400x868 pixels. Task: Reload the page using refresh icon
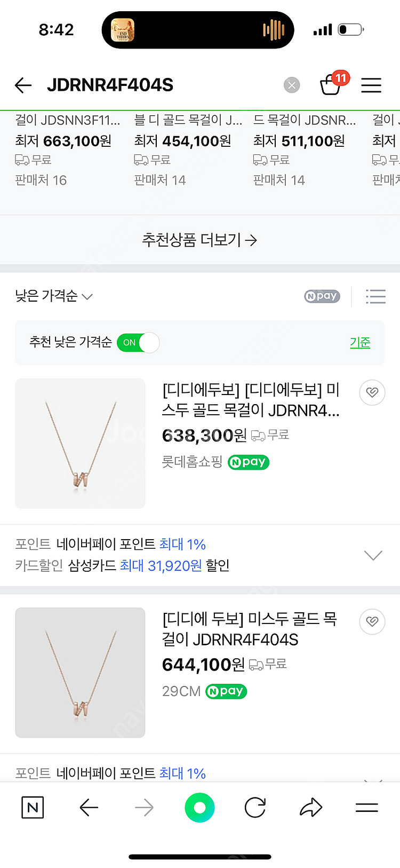(x=255, y=808)
